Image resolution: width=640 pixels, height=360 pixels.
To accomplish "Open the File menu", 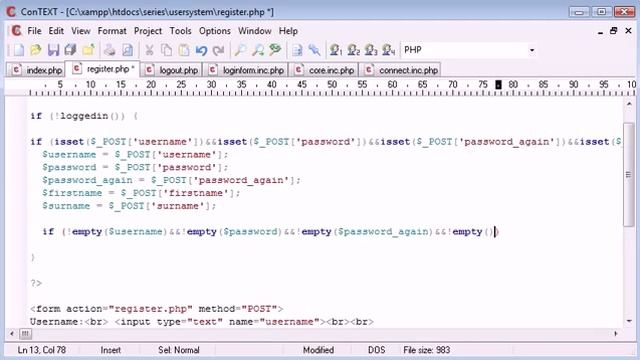I will click(34, 31).
